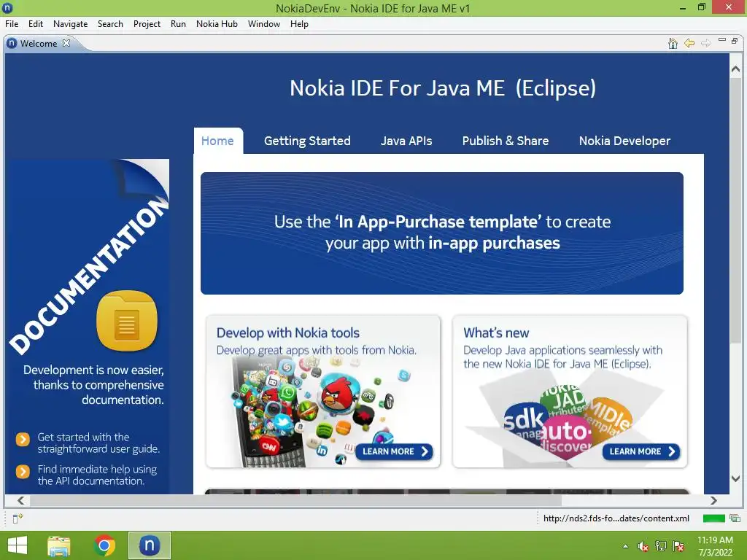747x560 pixels.
Task: Click the Find immediate help API documentation link
Action: (x=97, y=475)
